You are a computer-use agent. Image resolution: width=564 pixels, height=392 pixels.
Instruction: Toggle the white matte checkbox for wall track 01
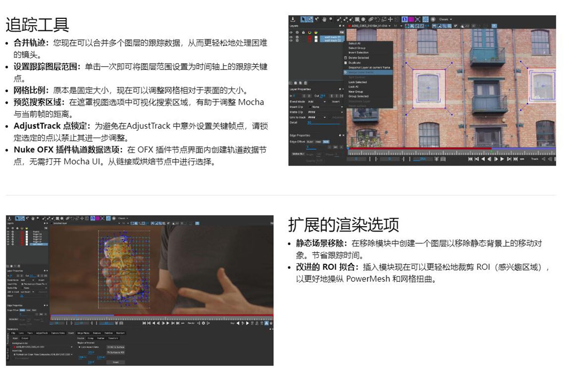click(x=316, y=37)
